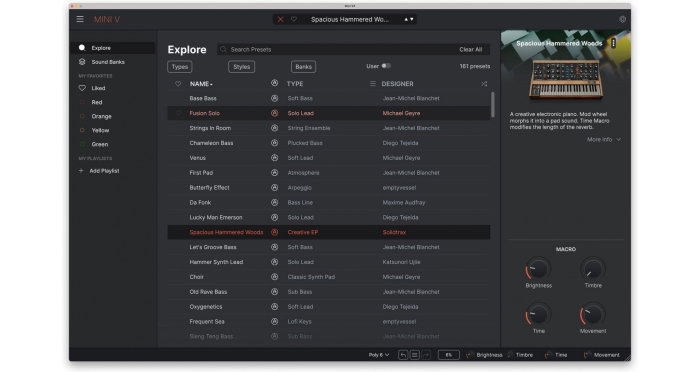Click the Mini V synth thumbnail
The width and height of the screenshot is (700, 372).
(x=566, y=79)
